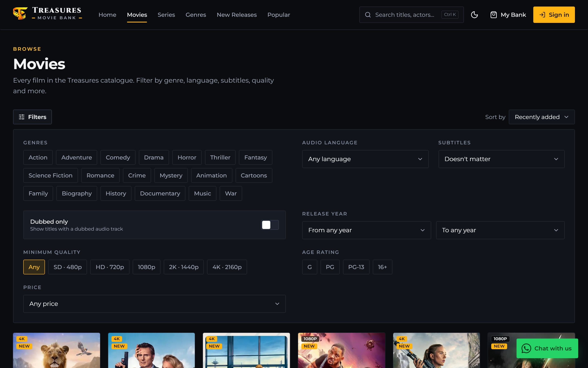Open the Any price dropdown
Image resolution: width=588 pixels, height=368 pixels.
coord(155,304)
